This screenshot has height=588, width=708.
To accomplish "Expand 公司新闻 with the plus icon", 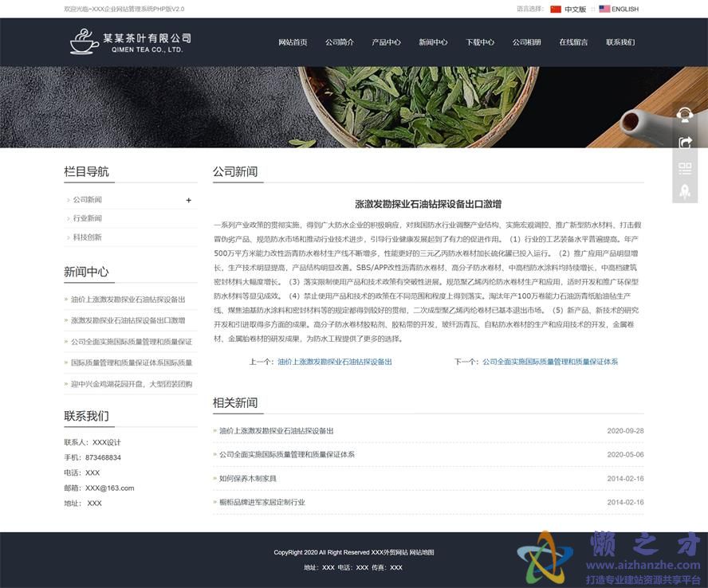I will (189, 200).
